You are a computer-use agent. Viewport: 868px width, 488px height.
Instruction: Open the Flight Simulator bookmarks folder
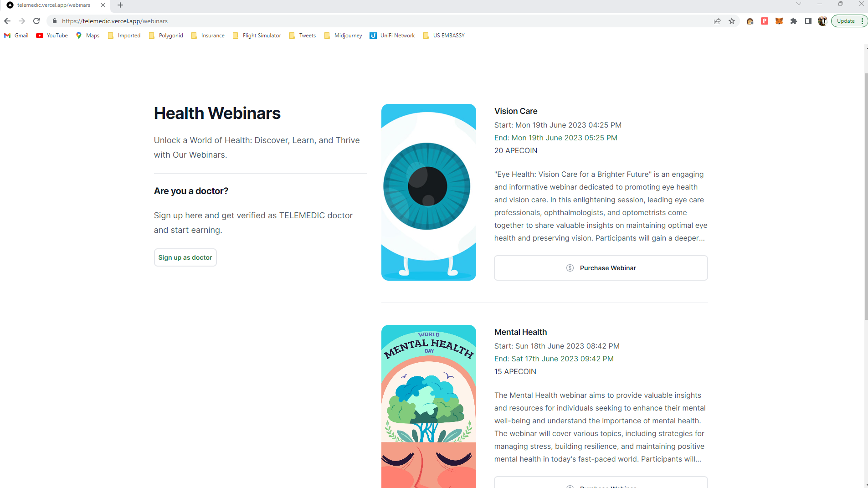(257, 35)
